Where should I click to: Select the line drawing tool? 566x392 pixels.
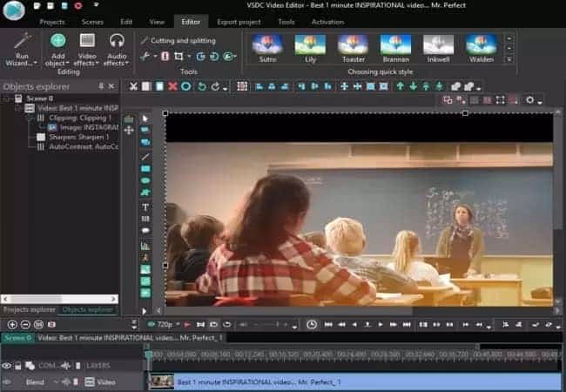145,157
